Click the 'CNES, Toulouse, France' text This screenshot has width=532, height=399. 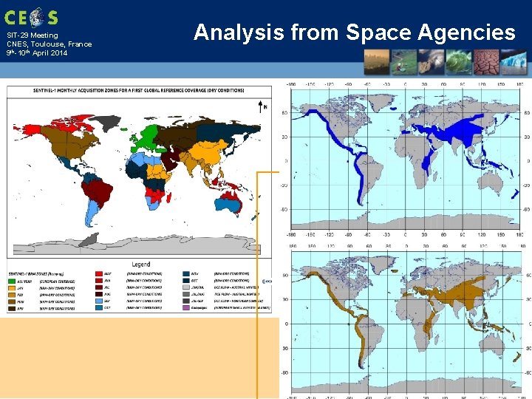coord(50,44)
